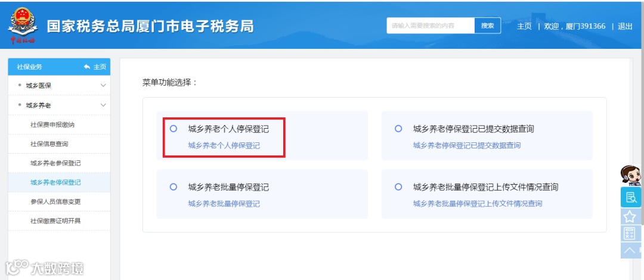The height and width of the screenshot is (280, 644).
Task: Collapse the 城乡养老 chevron
Action: (103, 105)
